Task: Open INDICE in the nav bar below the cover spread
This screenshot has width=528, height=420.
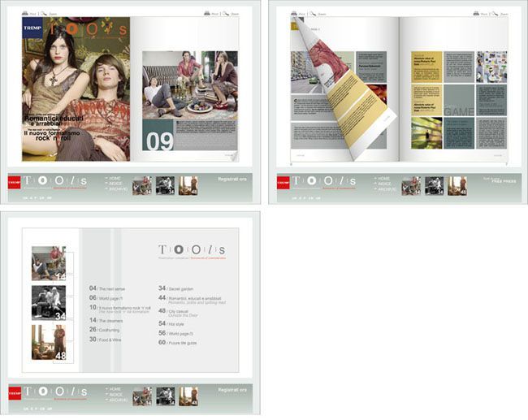Action: pos(115,184)
